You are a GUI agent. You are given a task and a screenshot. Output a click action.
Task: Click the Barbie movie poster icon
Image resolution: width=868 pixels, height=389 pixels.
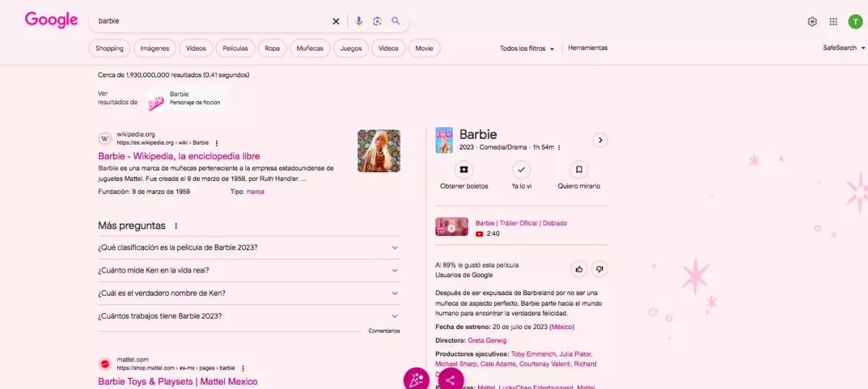coord(444,140)
